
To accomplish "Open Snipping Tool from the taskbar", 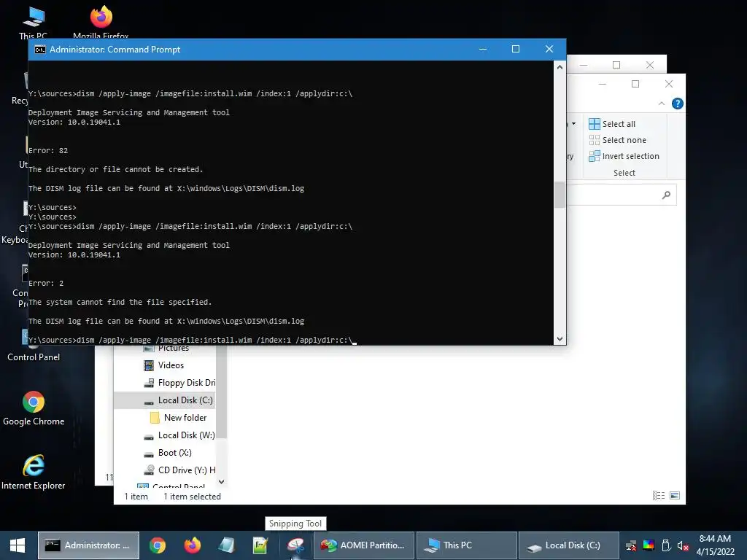I will [295, 545].
